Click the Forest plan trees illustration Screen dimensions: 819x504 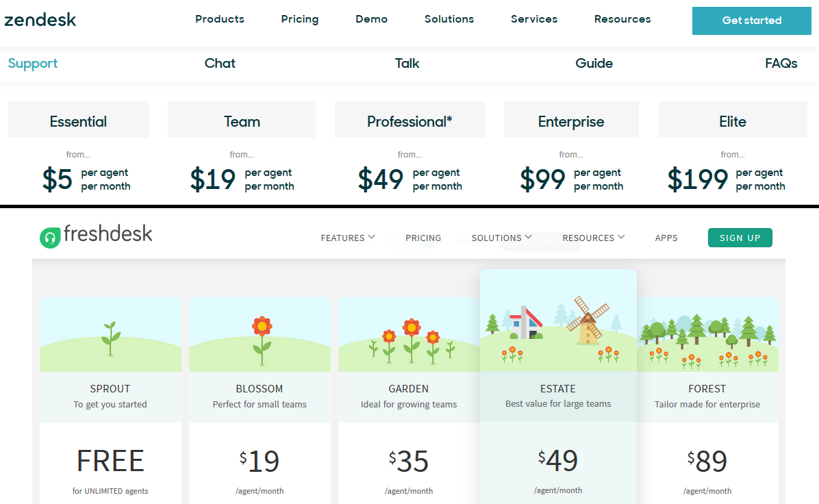[x=708, y=340]
